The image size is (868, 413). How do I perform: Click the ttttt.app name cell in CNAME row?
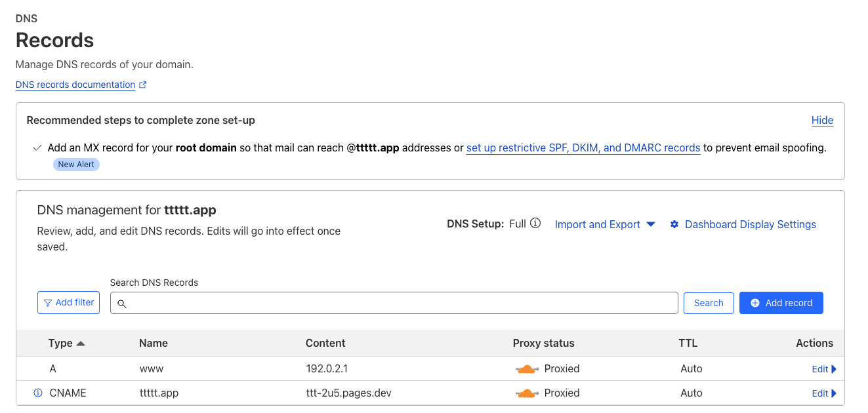coord(159,393)
